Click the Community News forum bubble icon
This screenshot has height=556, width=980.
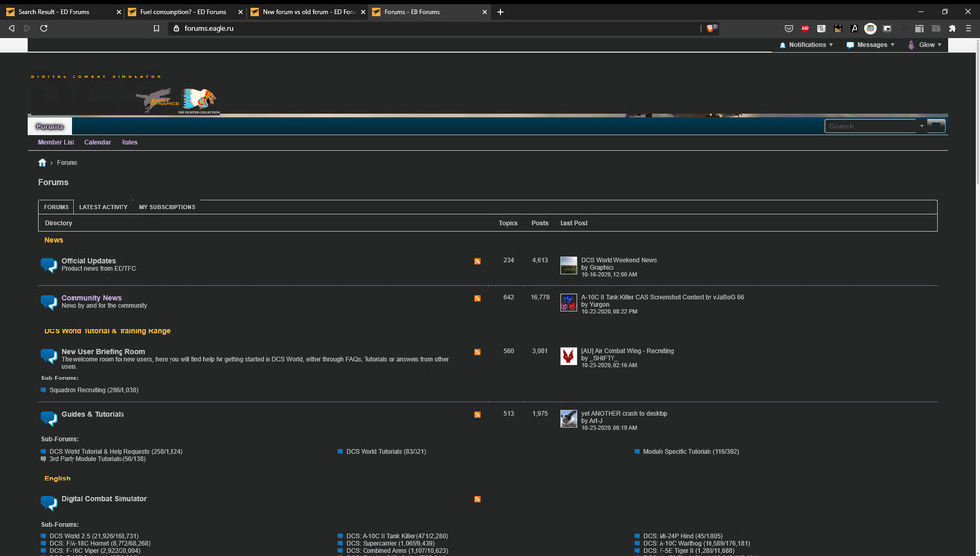[49, 303]
